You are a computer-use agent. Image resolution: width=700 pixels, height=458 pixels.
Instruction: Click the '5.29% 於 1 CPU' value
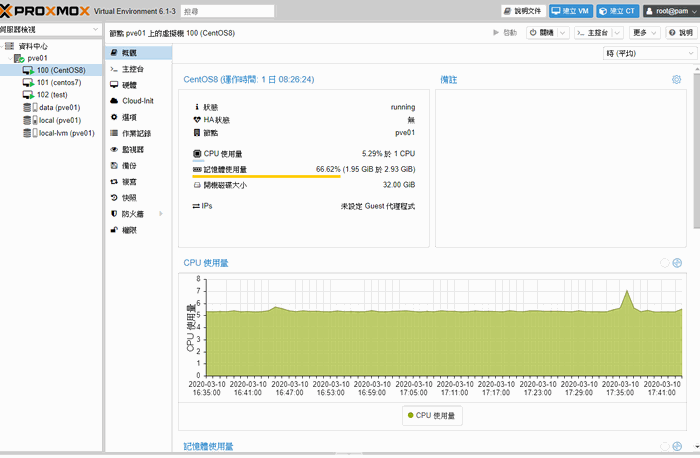coord(388,154)
